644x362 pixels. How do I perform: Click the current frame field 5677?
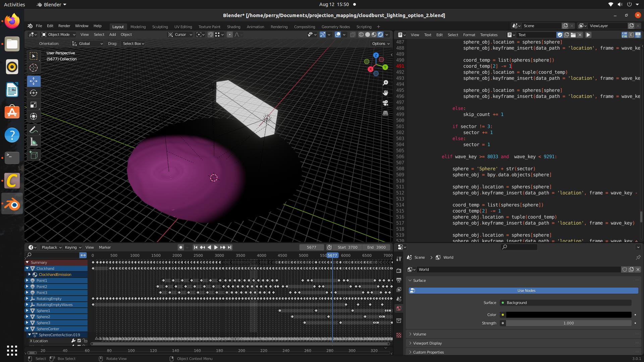tap(311, 247)
